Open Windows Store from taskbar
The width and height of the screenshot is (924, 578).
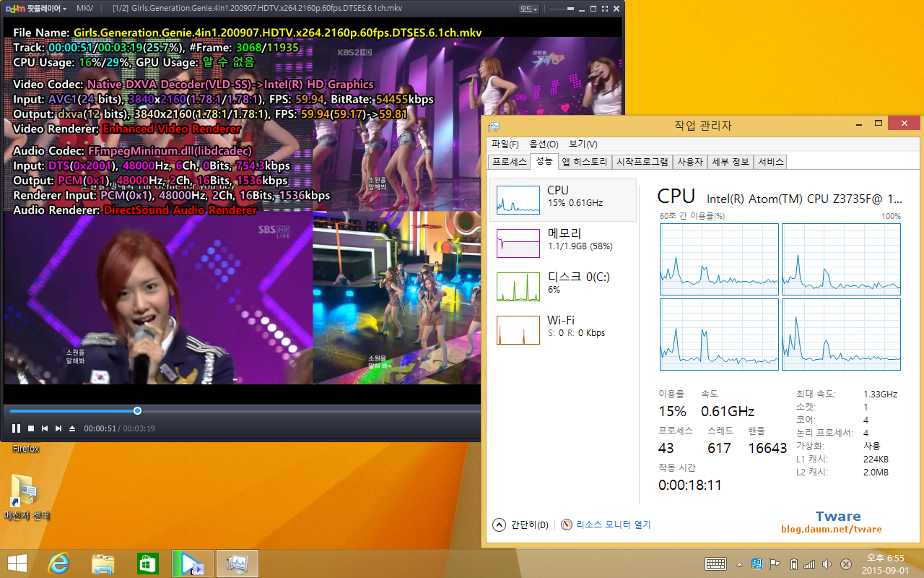[x=147, y=564]
